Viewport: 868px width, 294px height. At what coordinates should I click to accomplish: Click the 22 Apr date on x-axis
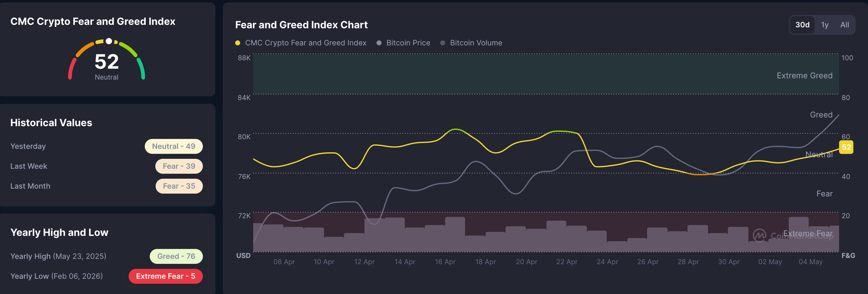click(567, 262)
